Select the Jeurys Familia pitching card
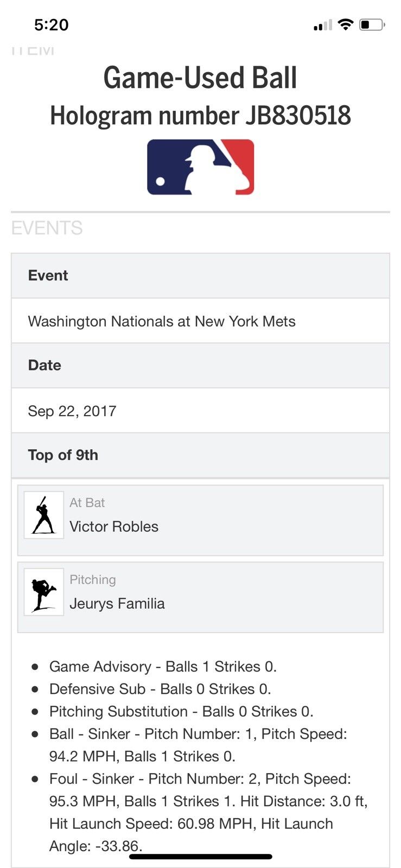Image resolution: width=401 pixels, height=868 pixels. coord(200,597)
